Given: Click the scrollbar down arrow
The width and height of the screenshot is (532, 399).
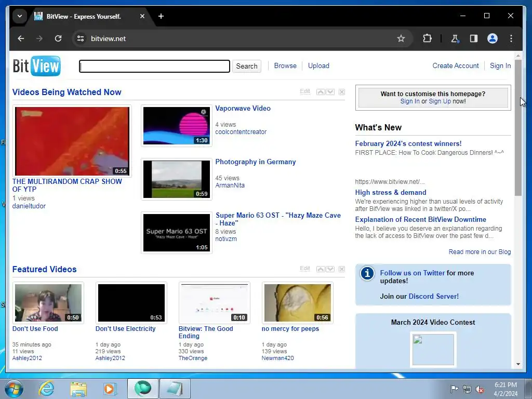Looking at the screenshot, I should (x=518, y=364).
